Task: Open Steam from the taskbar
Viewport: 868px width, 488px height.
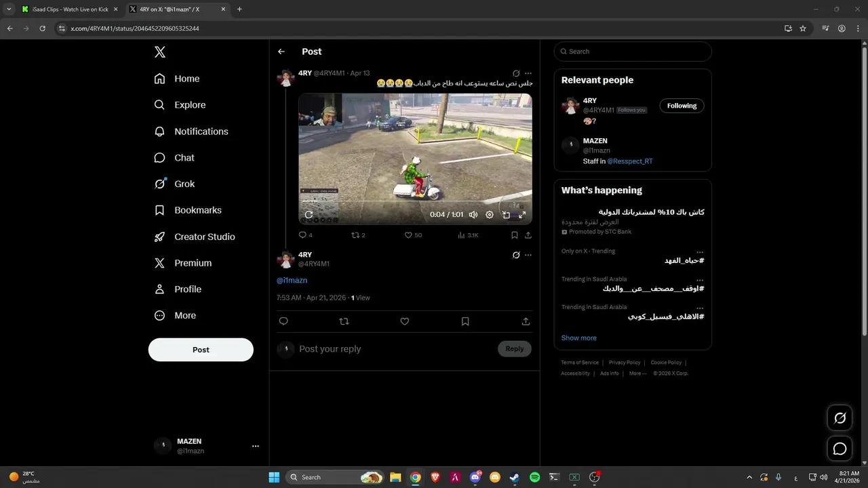Action: click(x=515, y=477)
